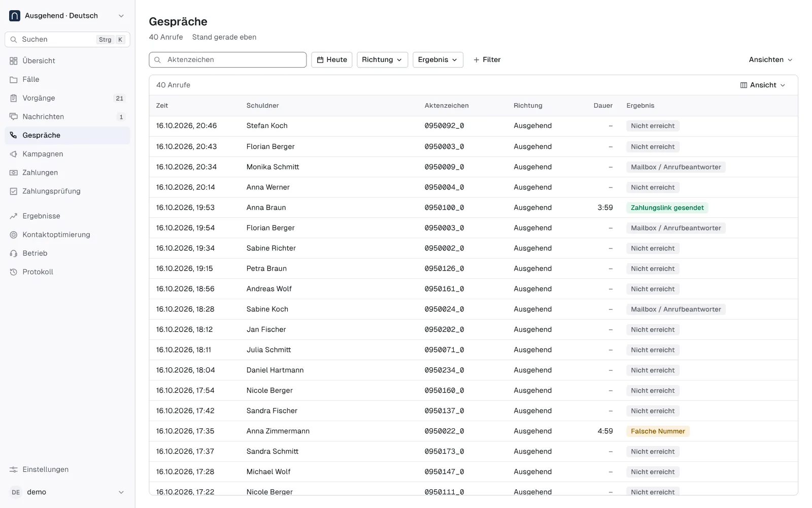Open the Übersicht dashboard icon
This screenshot has width=812, height=508.
click(x=14, y=61)
